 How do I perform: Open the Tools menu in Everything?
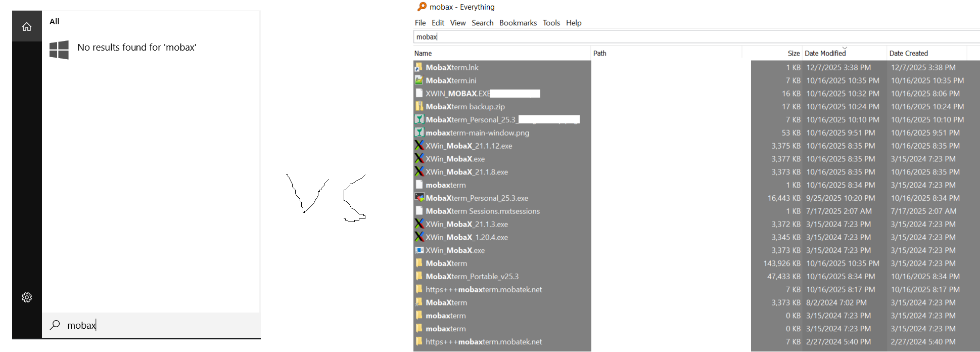551,23
